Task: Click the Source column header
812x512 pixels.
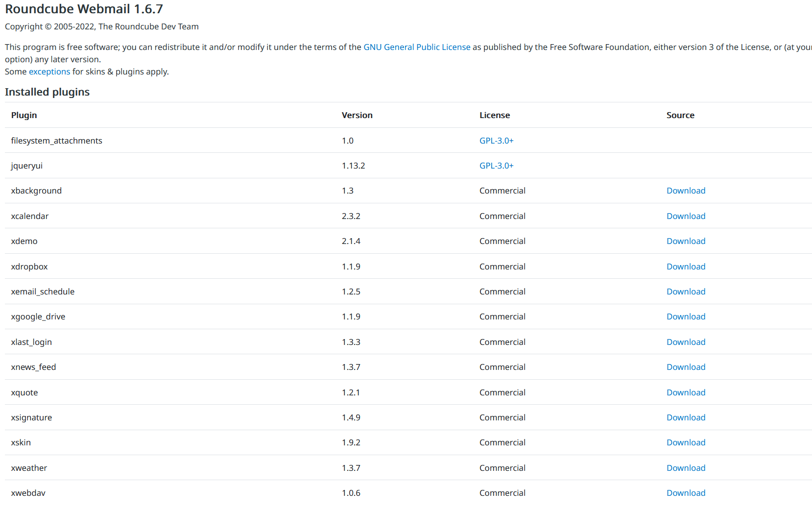Action: 680,115
